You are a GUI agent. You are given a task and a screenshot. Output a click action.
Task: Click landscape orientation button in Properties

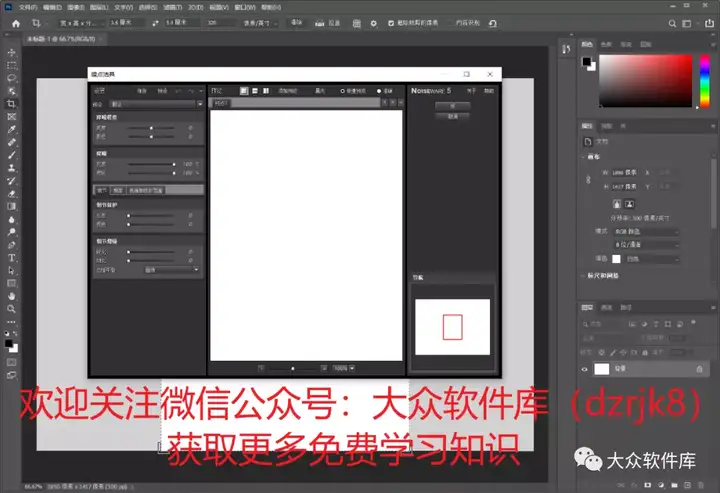click(630, 204)
